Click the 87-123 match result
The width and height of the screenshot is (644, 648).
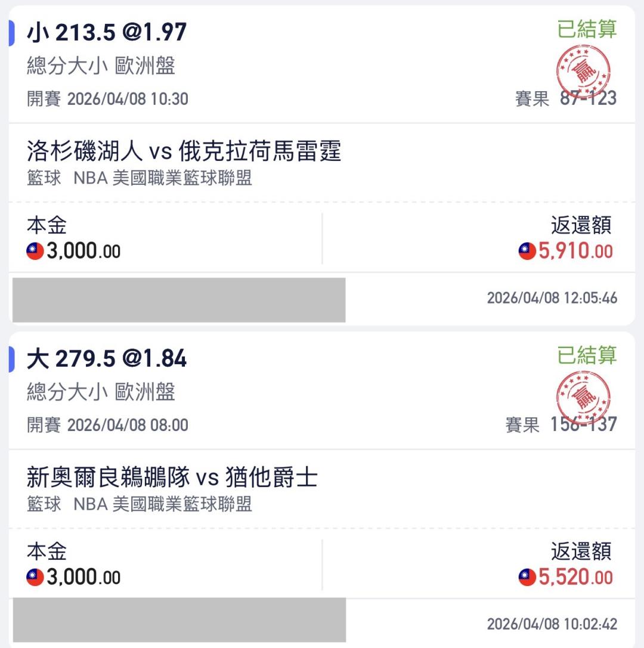pos(588,99)
